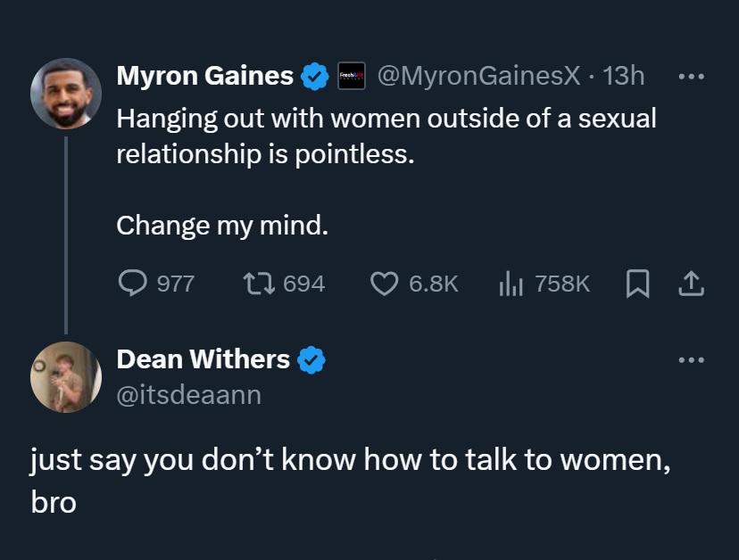Click Myron Gaines verified blue badge

pos(315,77)
